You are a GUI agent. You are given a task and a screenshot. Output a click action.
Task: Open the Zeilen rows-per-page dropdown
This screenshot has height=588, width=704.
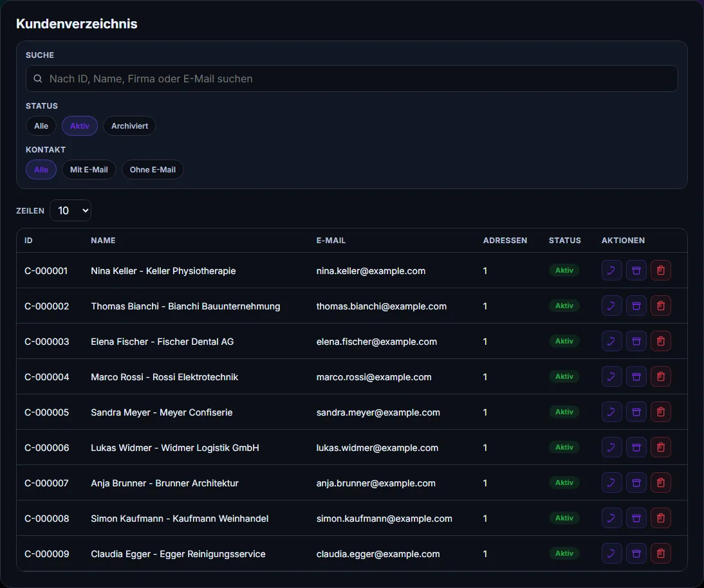coord(71,210)
